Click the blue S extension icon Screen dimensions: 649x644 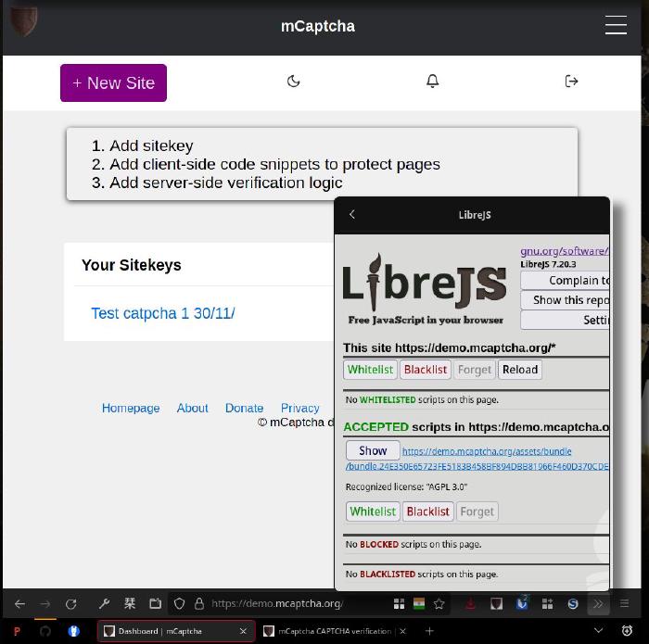[x=573, y=604]
